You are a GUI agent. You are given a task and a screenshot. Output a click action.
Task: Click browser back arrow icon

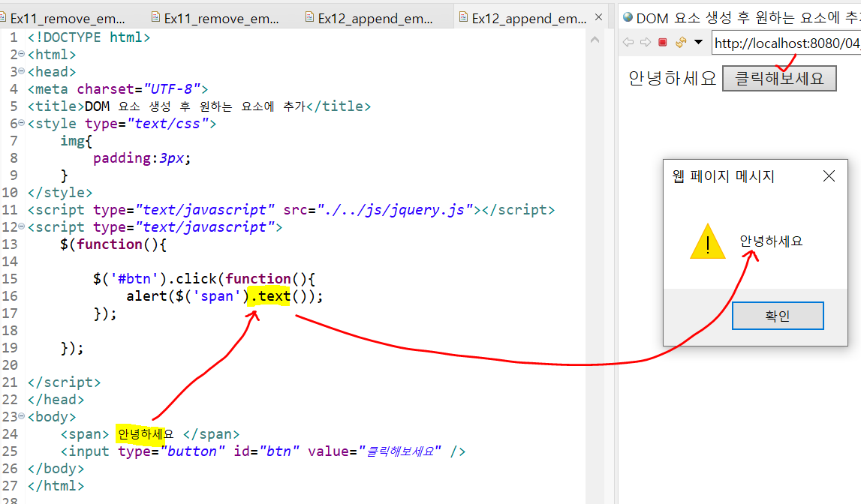628,42
